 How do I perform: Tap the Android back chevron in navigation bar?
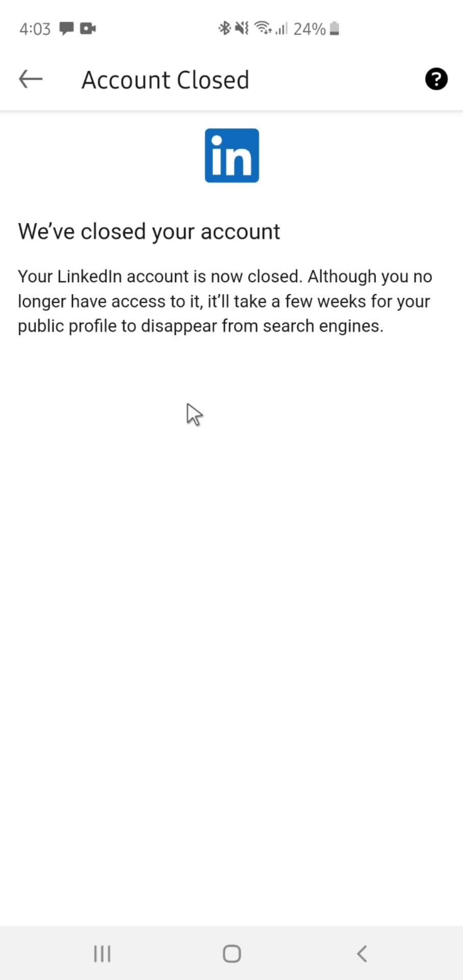(362, 953)
